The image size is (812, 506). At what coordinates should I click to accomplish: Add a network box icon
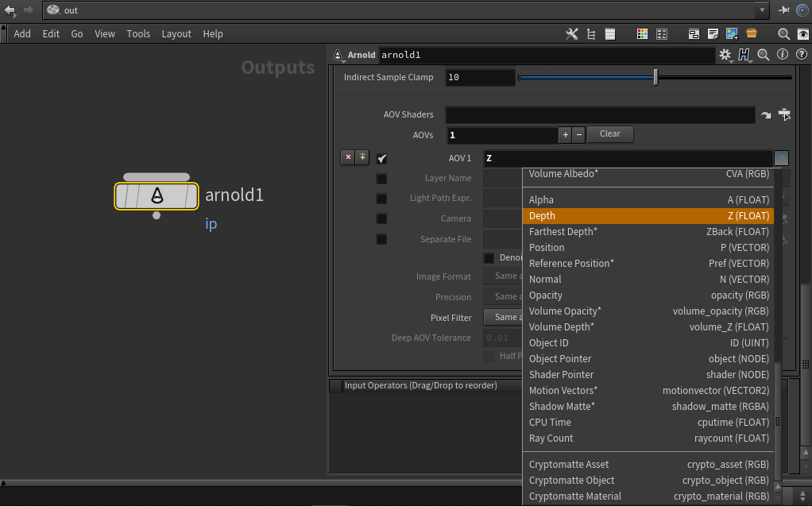694,33
